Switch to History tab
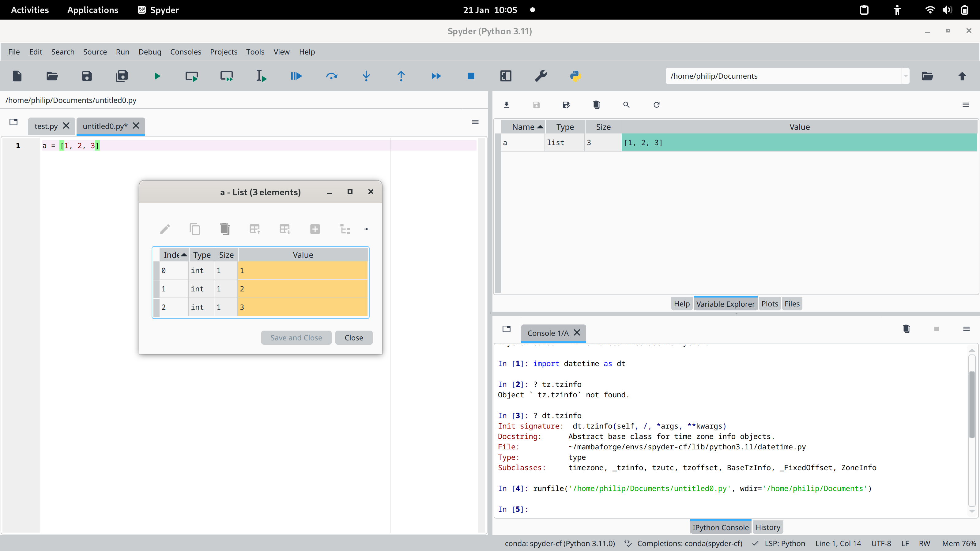This screenshot has width=980, height=551. tap(768, 527)
